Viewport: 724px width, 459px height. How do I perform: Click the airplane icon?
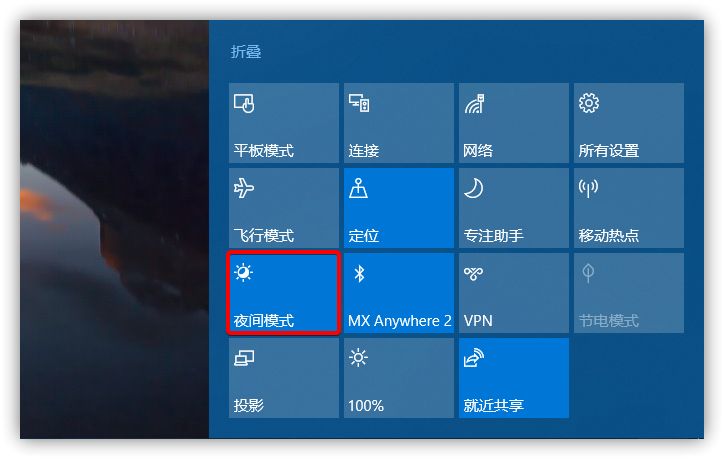coord(244,188)
